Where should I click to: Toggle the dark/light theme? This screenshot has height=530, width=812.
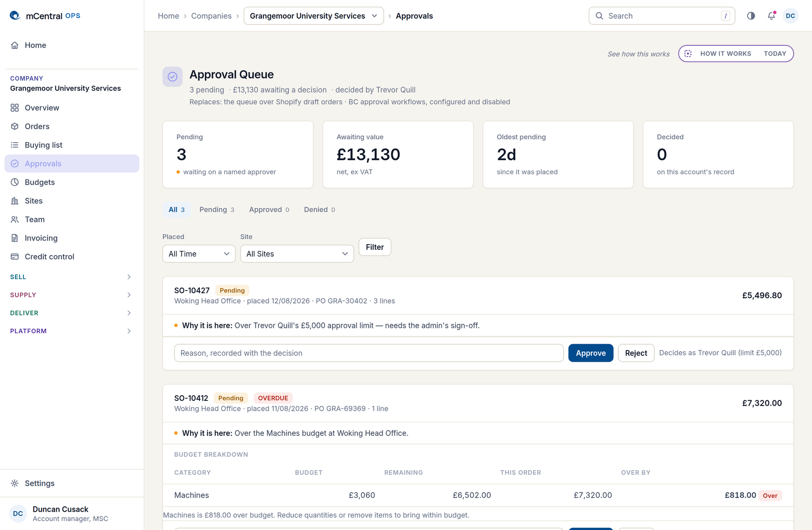751,16
